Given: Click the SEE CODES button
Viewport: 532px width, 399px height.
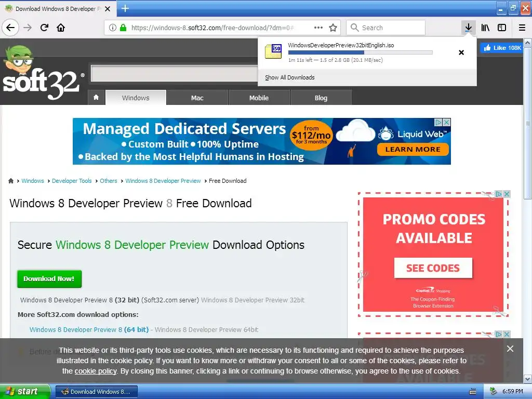Looking at the screenshot, I should 433,268.
